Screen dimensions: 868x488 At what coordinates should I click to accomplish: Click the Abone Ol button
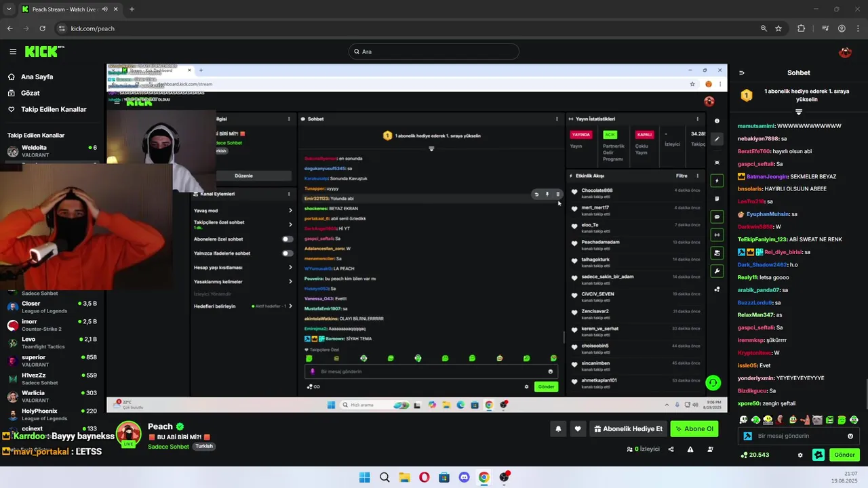pyautogui.click(x=694, y=429)
